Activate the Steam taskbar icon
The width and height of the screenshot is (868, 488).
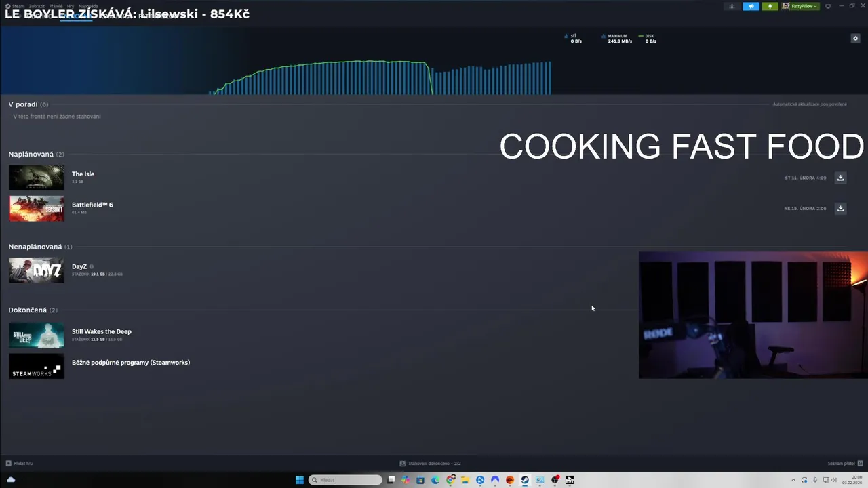coord(525,480)
